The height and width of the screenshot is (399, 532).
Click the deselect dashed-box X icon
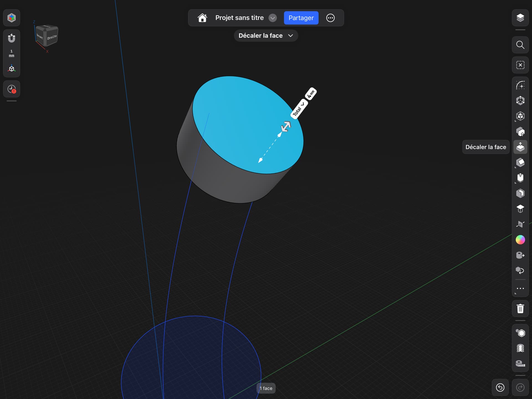(520, 65)
